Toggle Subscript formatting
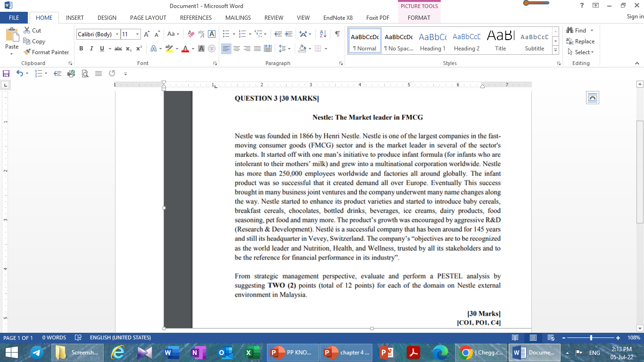 129,49
